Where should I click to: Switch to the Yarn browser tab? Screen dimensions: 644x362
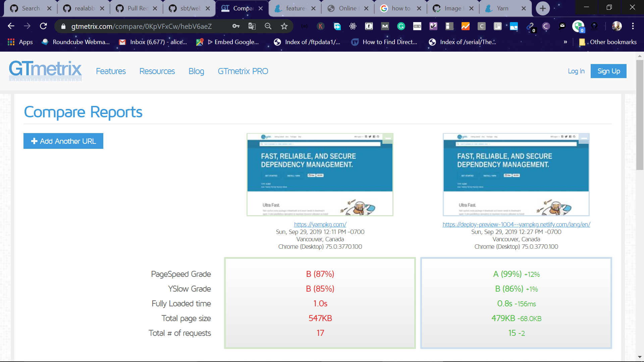click(x=502, y=8)
